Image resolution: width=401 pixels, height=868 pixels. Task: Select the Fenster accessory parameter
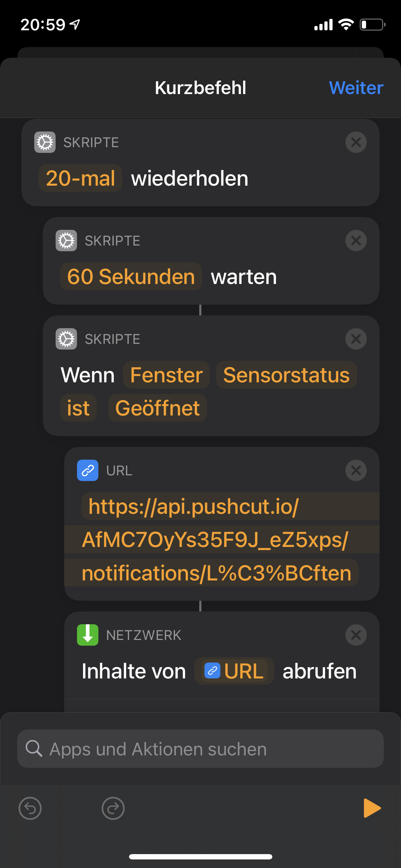(x=166, y=375)
